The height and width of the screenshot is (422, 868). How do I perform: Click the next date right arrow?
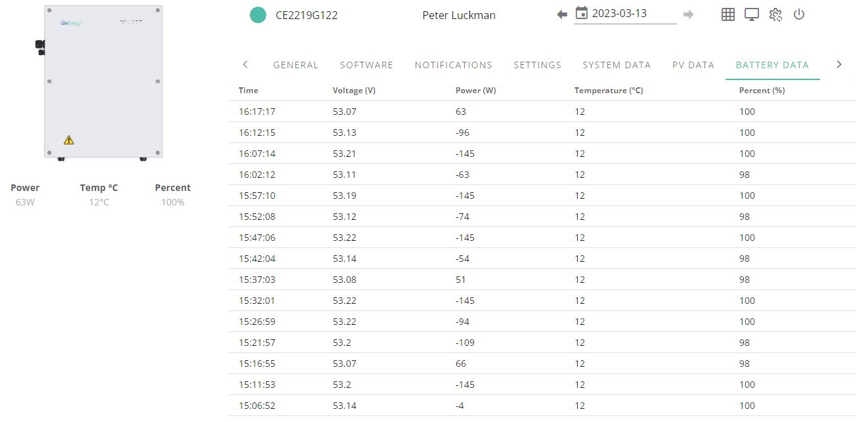(x=688, y=14)
